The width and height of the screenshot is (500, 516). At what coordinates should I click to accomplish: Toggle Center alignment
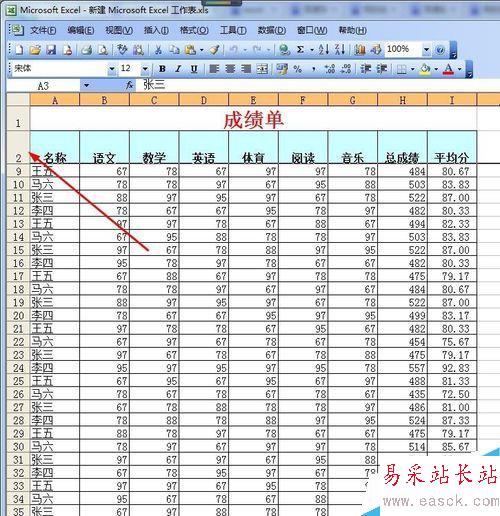coord(230,69)
